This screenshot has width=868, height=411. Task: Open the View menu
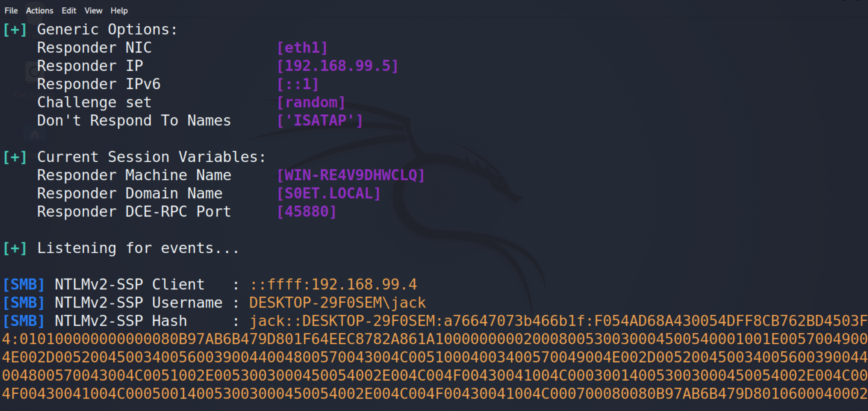[93, 10]
